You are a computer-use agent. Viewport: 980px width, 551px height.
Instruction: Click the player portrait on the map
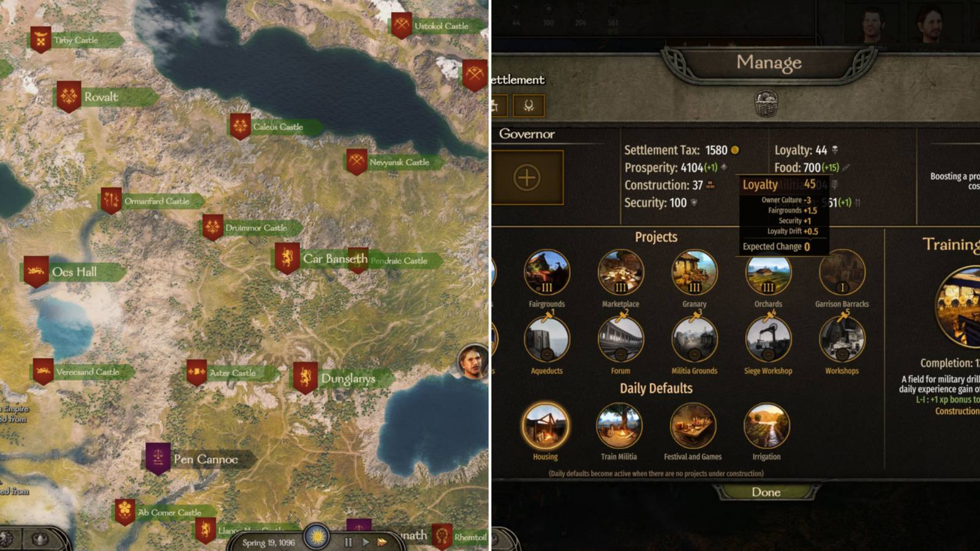473,362
